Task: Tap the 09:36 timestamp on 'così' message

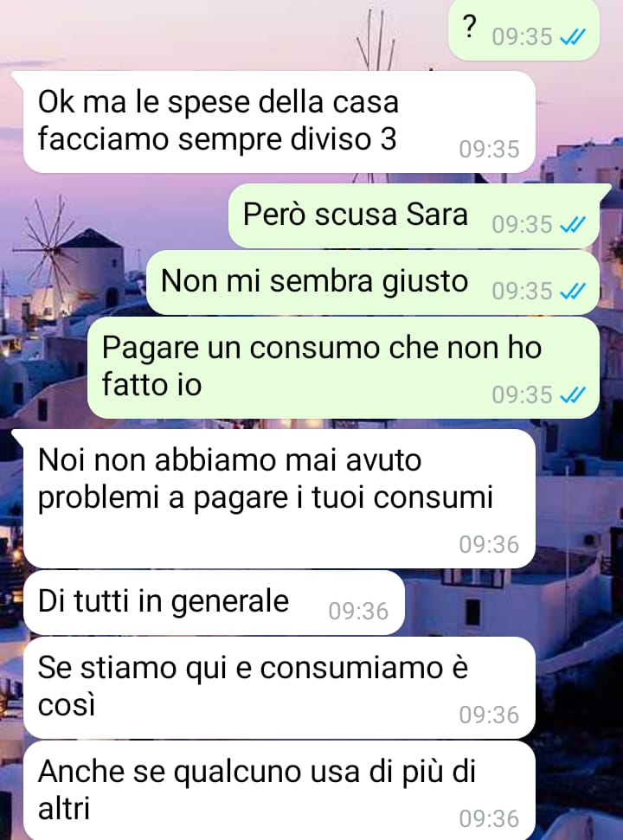Action: tap(489, 715)
